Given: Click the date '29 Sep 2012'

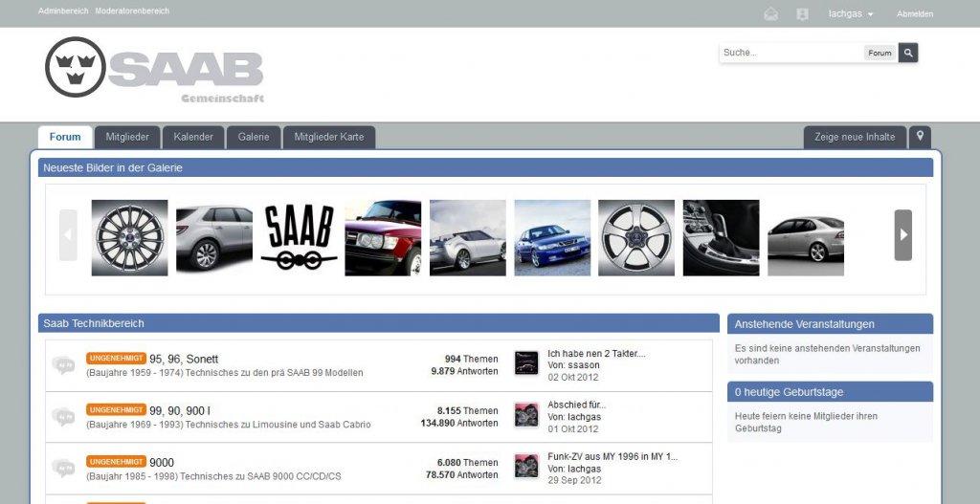Looking at the screenshot, I should (574, 480).
